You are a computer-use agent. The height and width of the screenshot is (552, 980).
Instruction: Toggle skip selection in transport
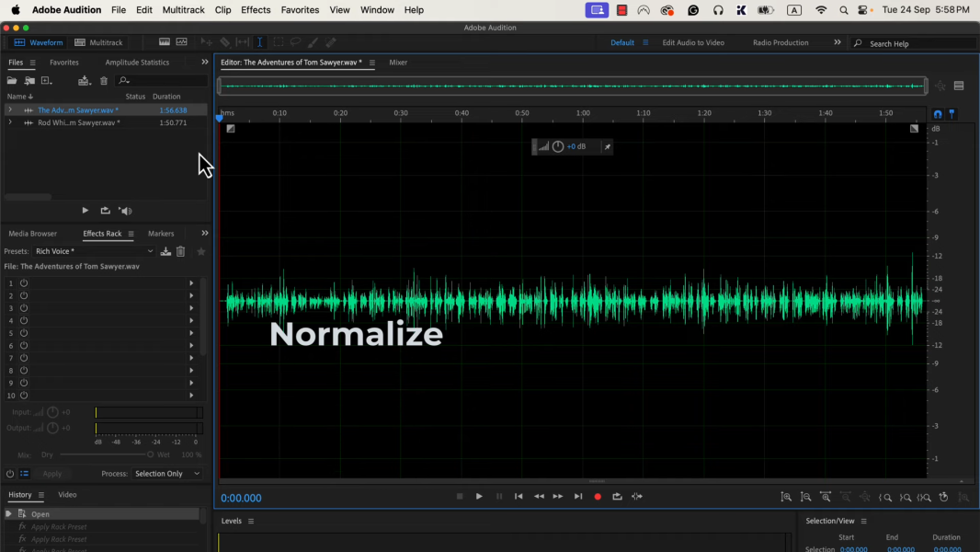[637, 497]
